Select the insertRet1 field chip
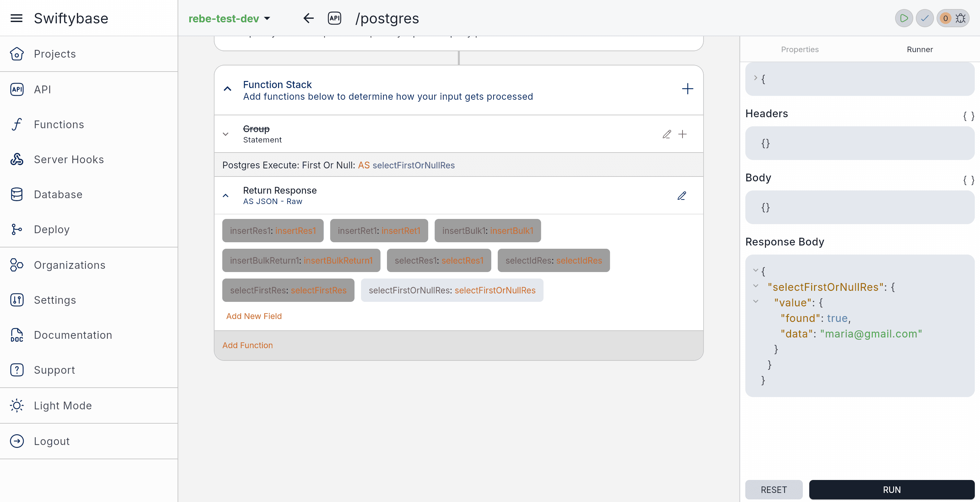 coord(379,231)
